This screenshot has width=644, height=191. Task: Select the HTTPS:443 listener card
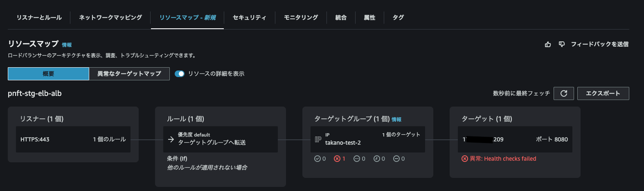[x=73, y=139]
